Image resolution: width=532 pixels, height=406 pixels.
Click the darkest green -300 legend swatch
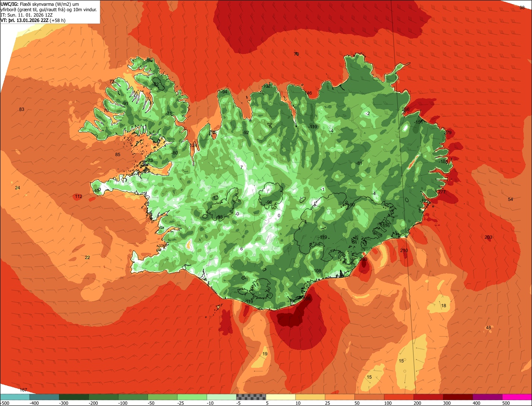pyautogui.click(x=74, y=397)
